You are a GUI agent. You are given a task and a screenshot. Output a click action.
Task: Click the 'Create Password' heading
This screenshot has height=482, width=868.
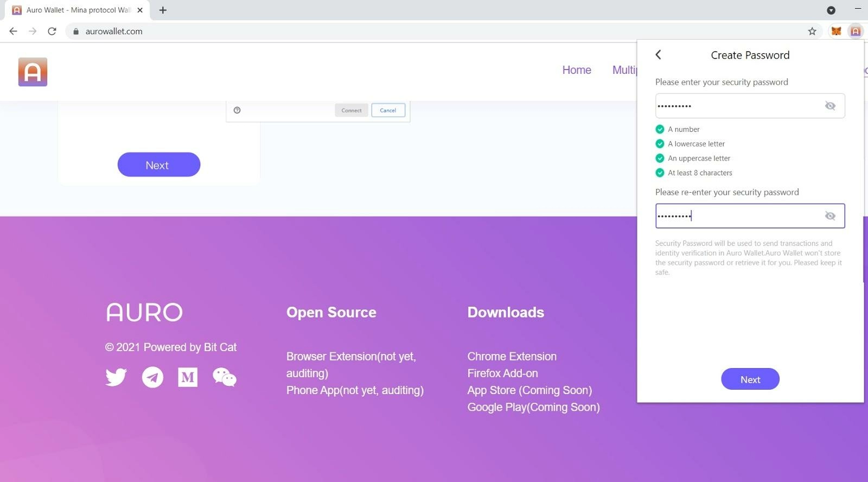750,55
